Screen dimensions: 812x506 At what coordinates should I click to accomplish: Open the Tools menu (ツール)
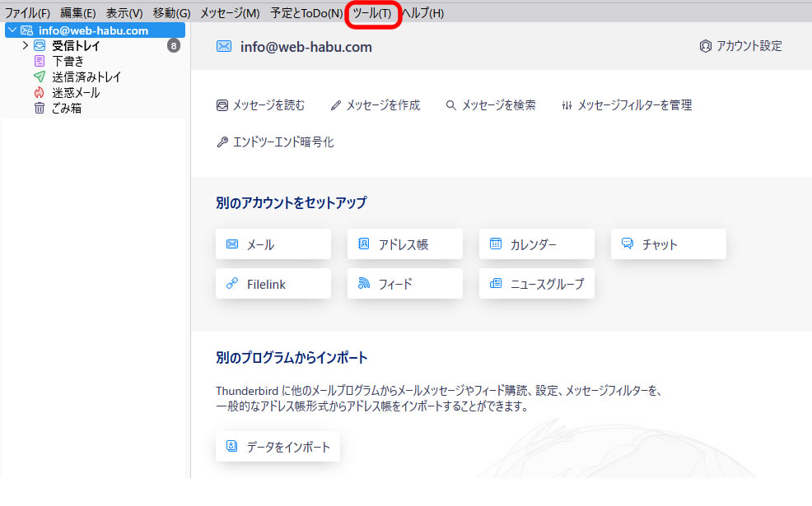[x=372, y=13]
